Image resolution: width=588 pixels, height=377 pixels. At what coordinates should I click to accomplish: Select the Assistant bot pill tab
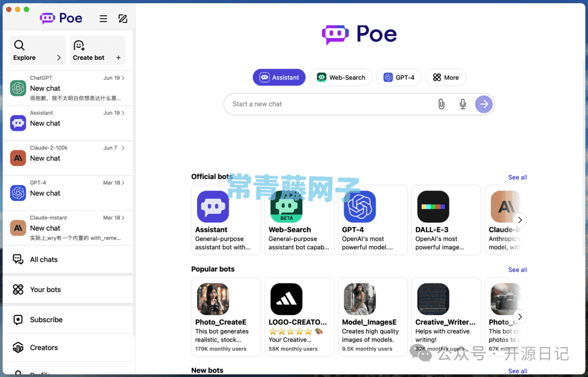tap(279, 78)
